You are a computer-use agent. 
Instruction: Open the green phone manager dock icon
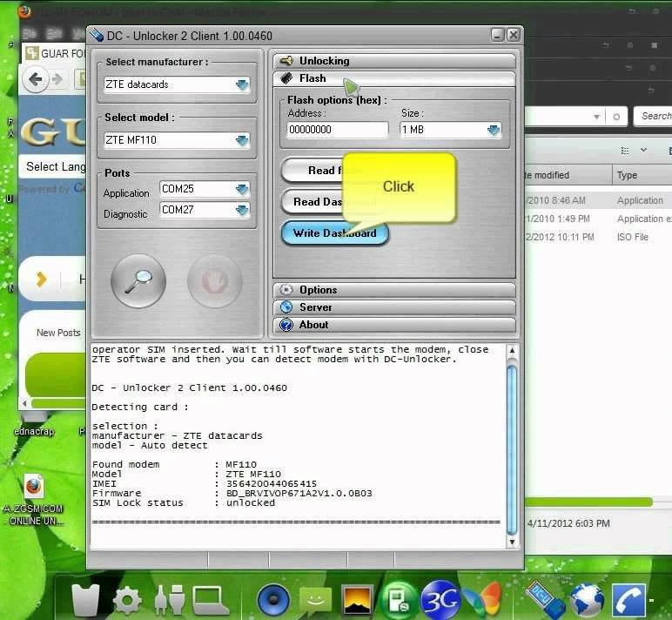click(x=398, y=599)
